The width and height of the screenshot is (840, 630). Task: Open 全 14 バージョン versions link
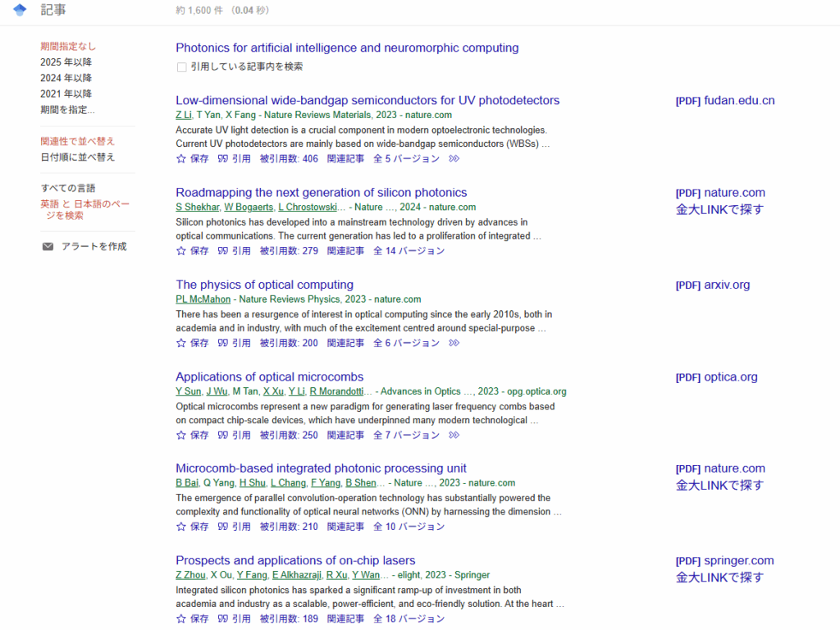point(409,251)
